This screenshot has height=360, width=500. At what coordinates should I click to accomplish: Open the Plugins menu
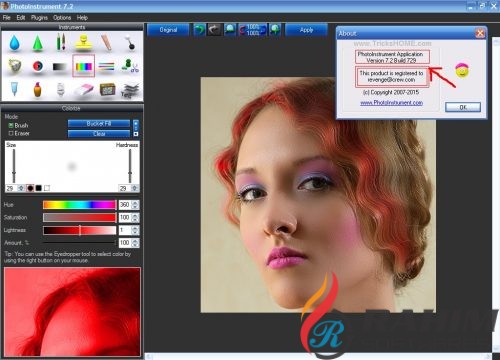pos(39,18)
